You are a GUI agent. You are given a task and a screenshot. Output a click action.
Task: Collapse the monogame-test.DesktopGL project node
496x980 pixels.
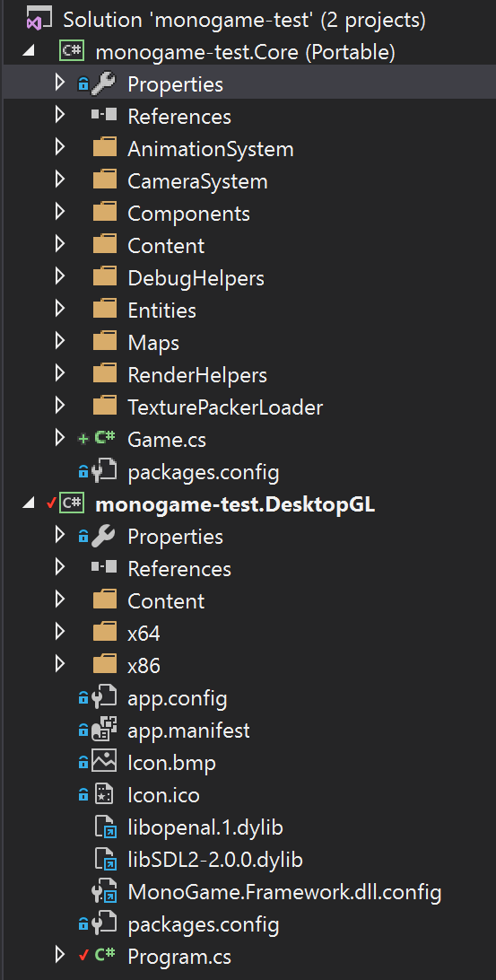pos(28,504)
